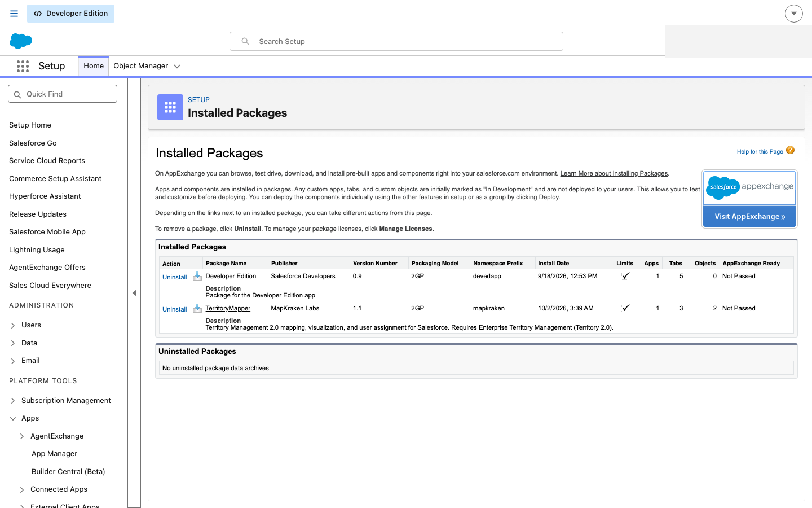812x508 pixels.
Task: Click the Help for this Page question icon
Action: [x=790, y=150]
